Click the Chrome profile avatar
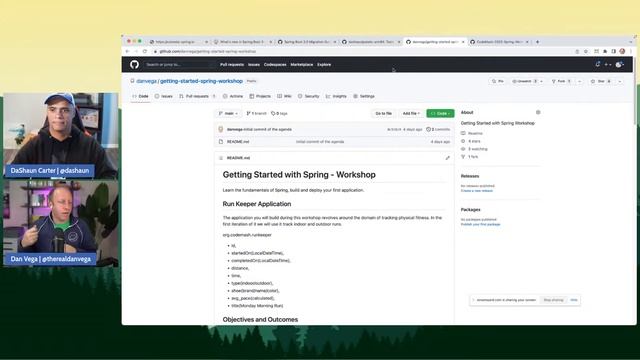 coord(622,51)
